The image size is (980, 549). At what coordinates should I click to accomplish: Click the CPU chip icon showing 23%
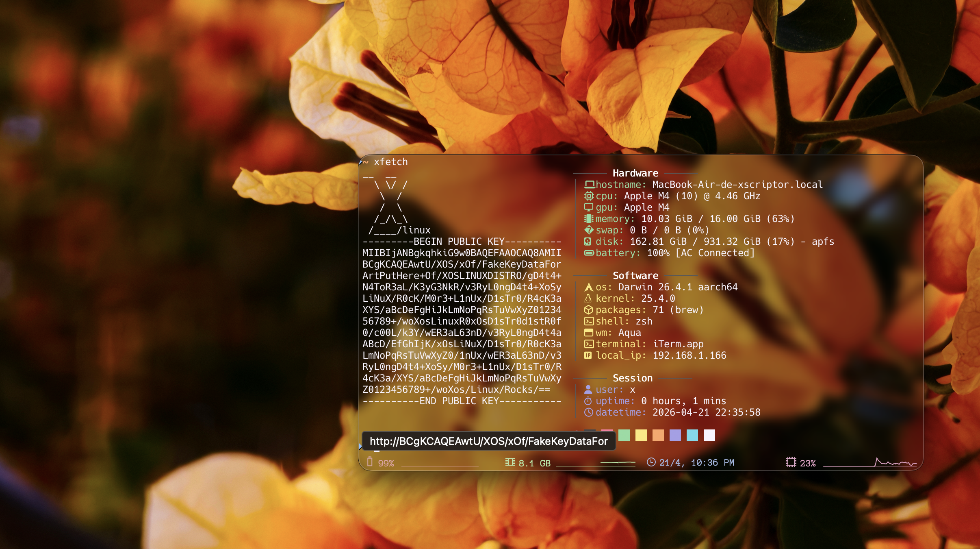tap(791, 462)
